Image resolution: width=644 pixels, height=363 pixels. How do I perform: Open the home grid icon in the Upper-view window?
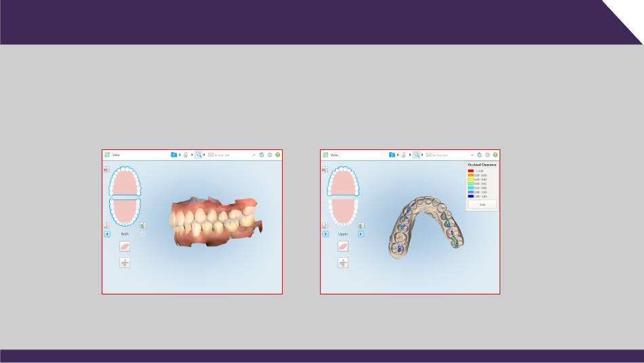325,155
